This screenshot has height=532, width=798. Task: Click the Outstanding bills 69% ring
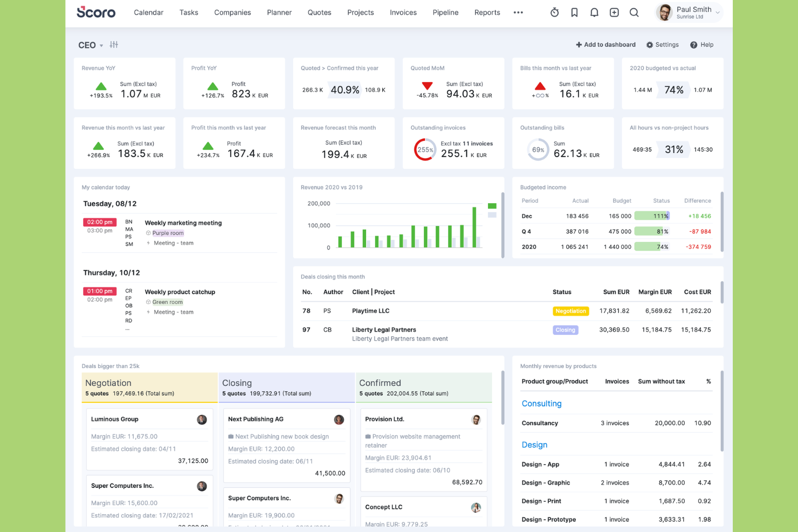(538, 150)
